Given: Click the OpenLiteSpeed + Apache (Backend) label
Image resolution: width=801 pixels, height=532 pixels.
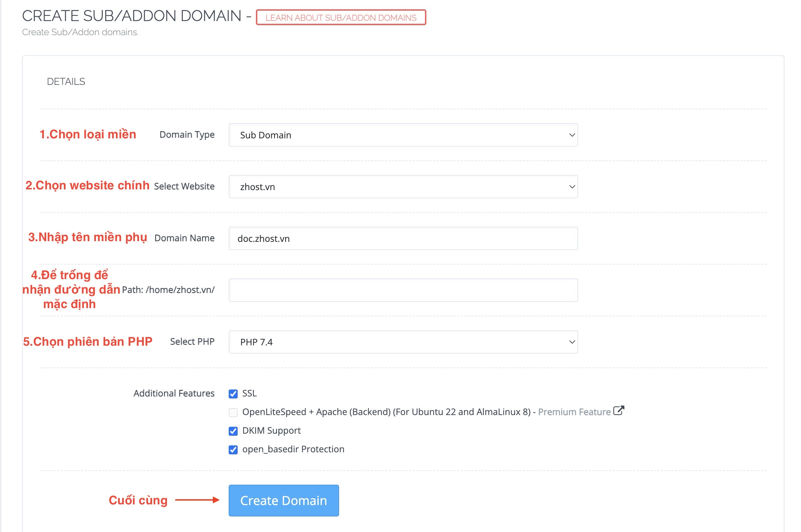Looking at the screenshot, I should [x=386, y=412].
